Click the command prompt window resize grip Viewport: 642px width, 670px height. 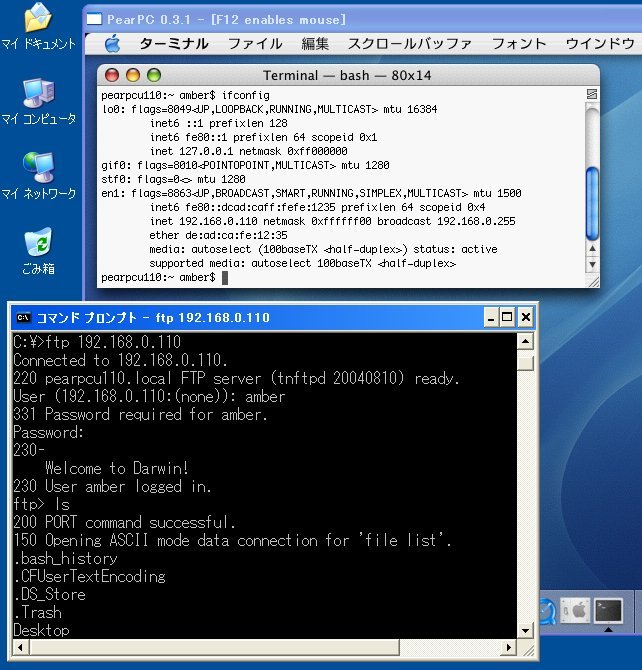pos(528,649)
